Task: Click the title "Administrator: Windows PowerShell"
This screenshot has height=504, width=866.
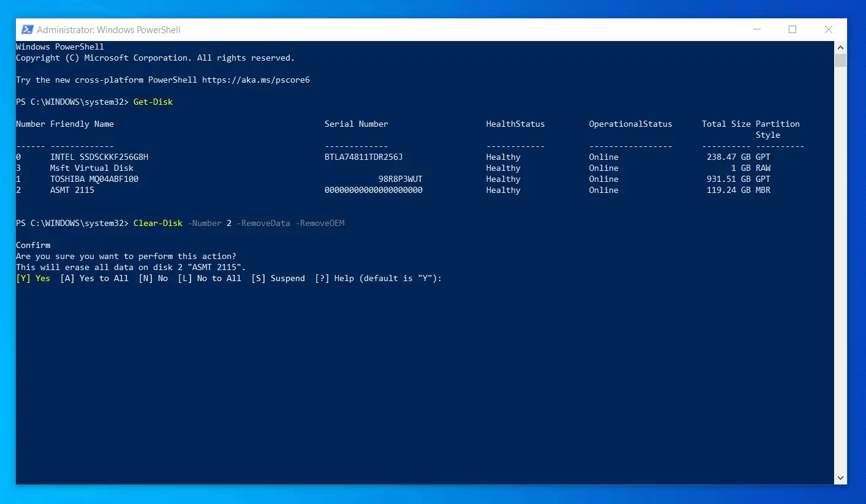Action: pos(108,29)
